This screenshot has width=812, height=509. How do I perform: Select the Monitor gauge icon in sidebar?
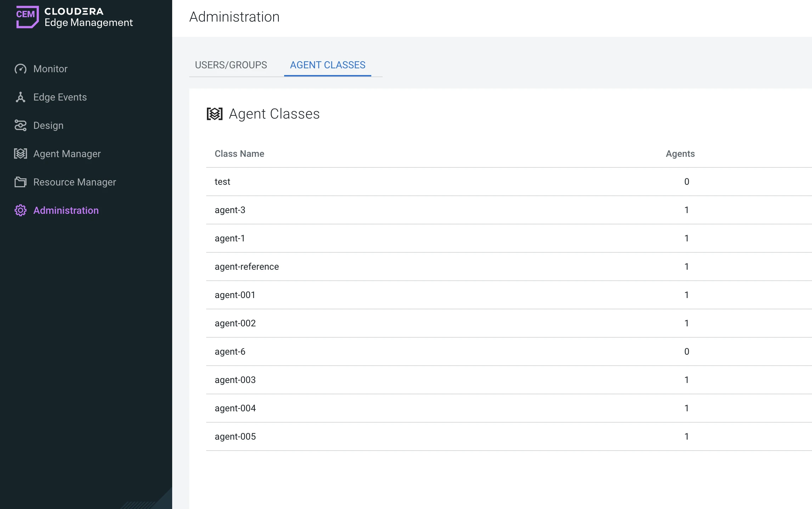(21, 69)
